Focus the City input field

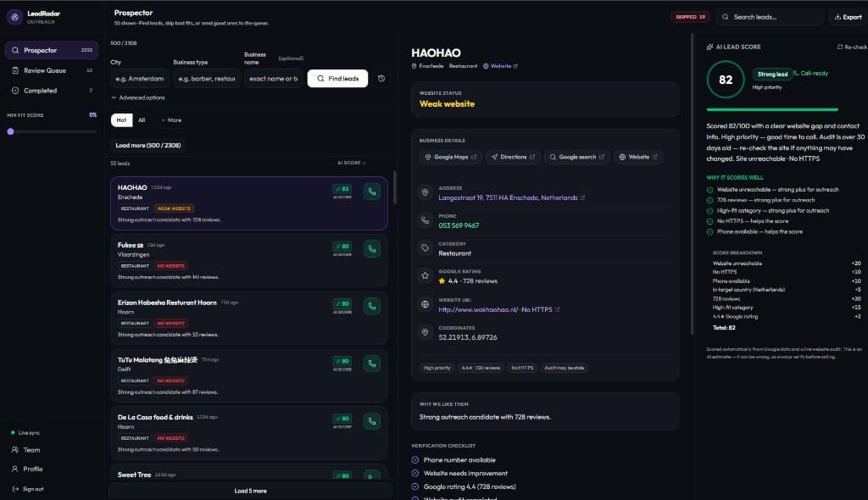[139, 79]
